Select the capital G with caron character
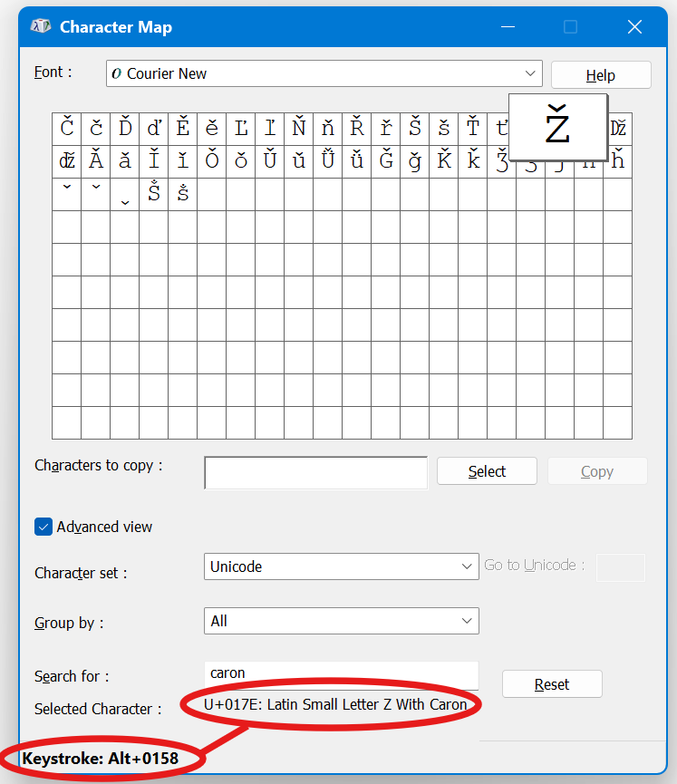Image resolution: width=677 pixels, height=784 pixels. [x=386, y=161]
